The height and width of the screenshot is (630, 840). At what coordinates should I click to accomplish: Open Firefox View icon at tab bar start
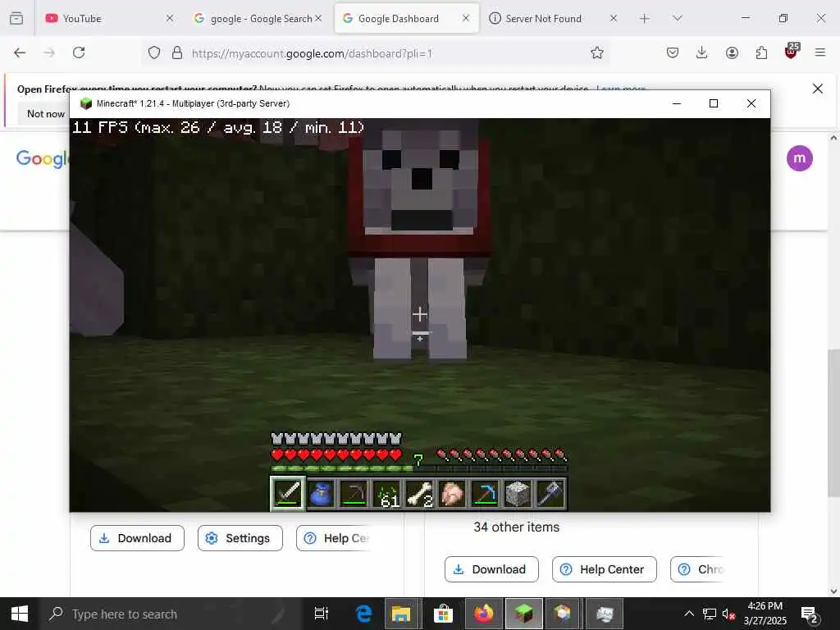tap(16, 18)
